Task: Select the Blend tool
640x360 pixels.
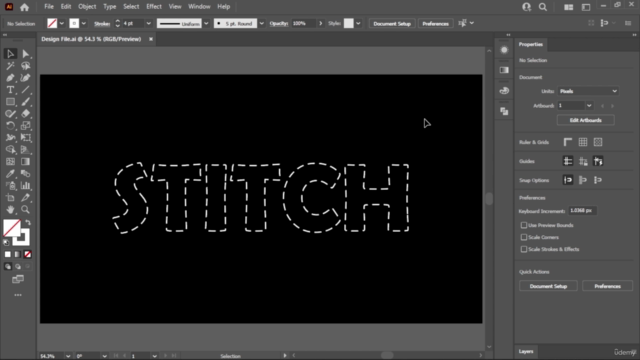Action: point(25,173)
